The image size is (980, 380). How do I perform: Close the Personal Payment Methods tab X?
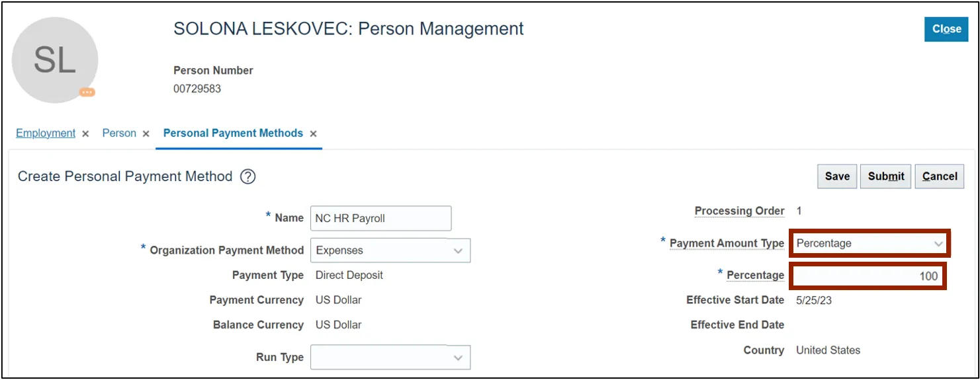click(x=313, y=133)
